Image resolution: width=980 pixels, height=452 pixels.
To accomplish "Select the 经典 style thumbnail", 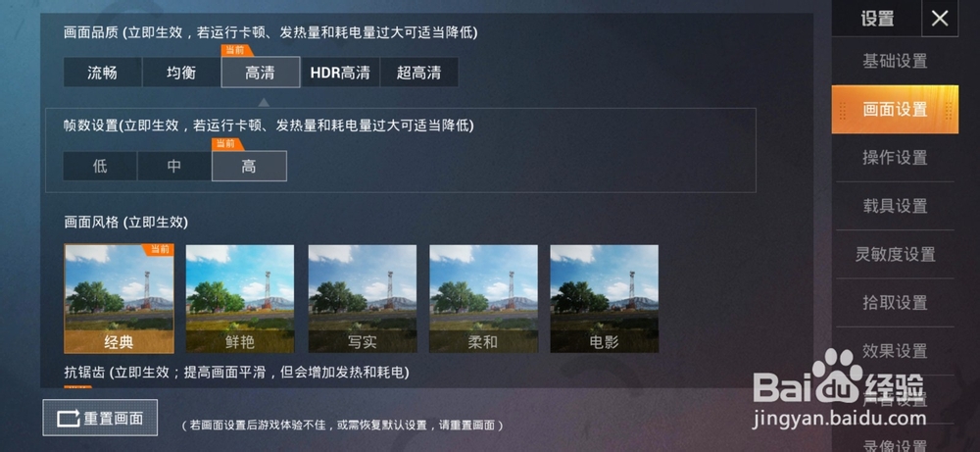I will coord(120,299).
